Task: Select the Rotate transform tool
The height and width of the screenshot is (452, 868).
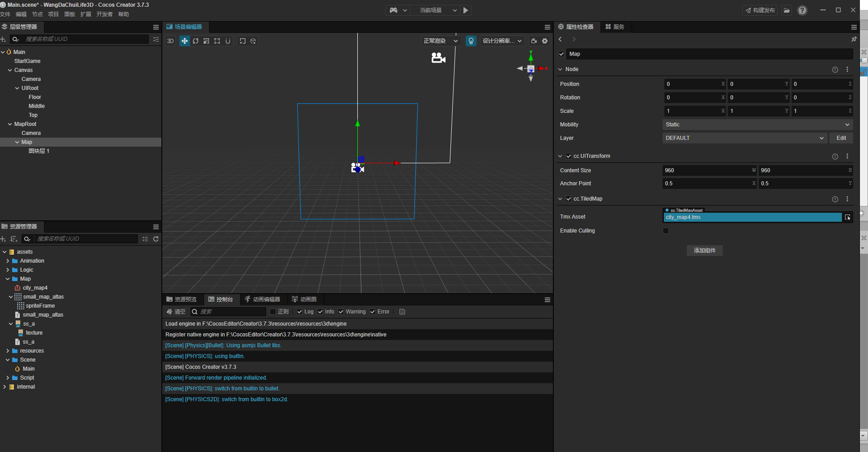Action: tap(196, 41)
